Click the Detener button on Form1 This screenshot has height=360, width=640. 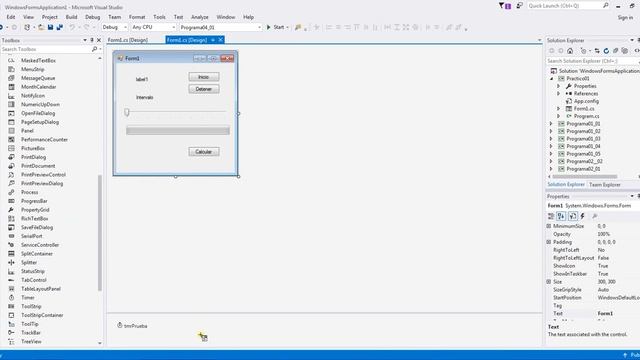coord(204,89)
